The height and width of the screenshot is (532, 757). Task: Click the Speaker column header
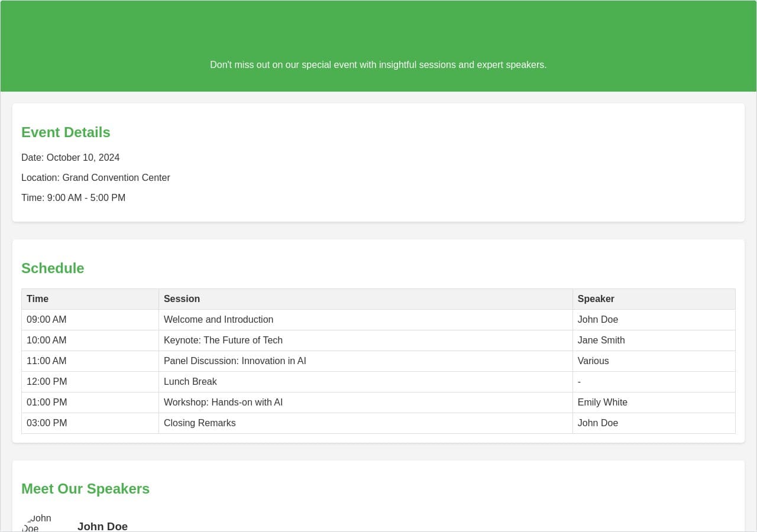[654, 299]
